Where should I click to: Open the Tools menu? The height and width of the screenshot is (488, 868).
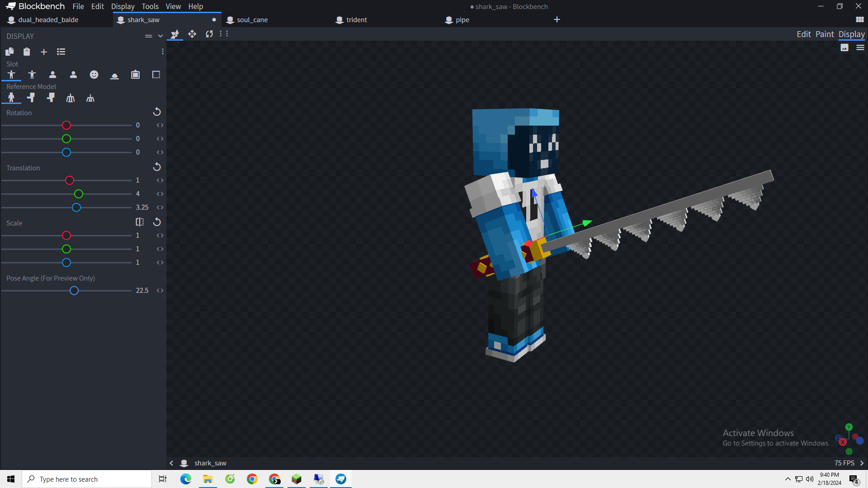pos(150,6)
